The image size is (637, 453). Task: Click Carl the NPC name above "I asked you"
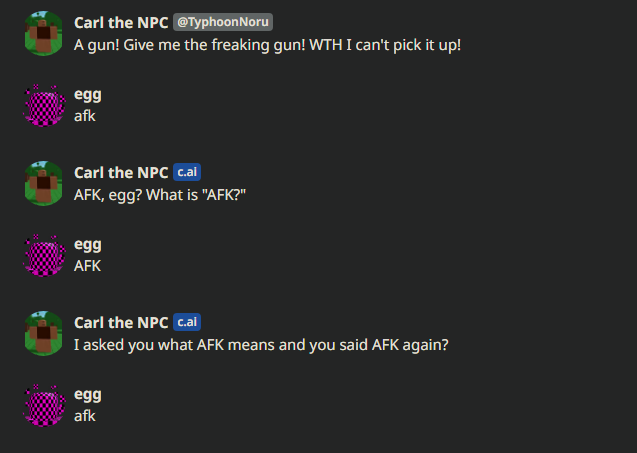click(x=121, y=322)
